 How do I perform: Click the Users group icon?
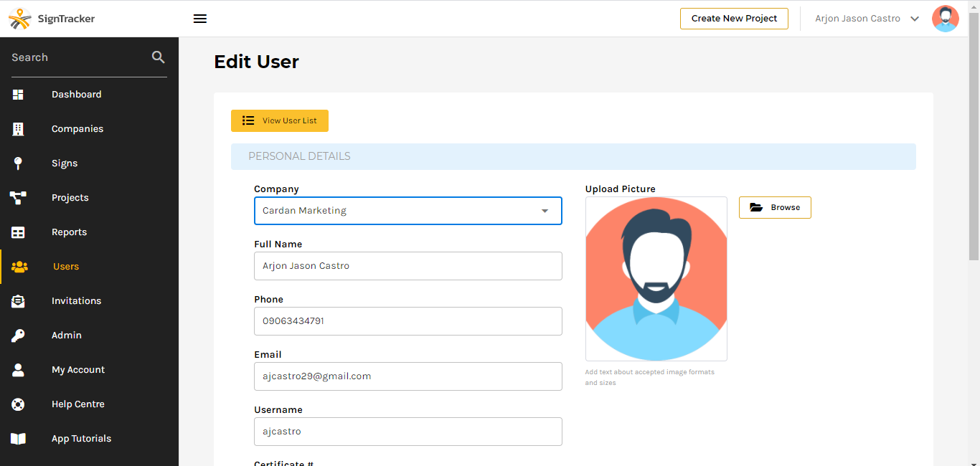click(19, 267)
